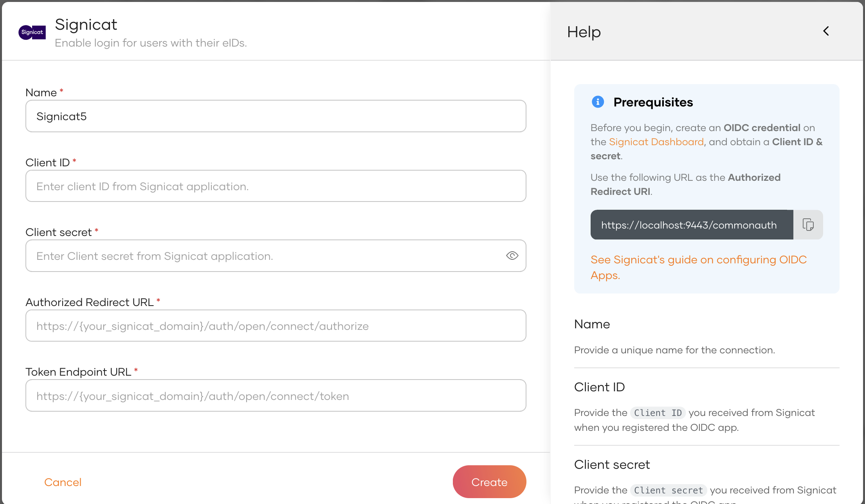This screenshot has width=865, height=504.
Task: Click the https://localhost:9443/commonauth URL text
Action: click(689, 225)
